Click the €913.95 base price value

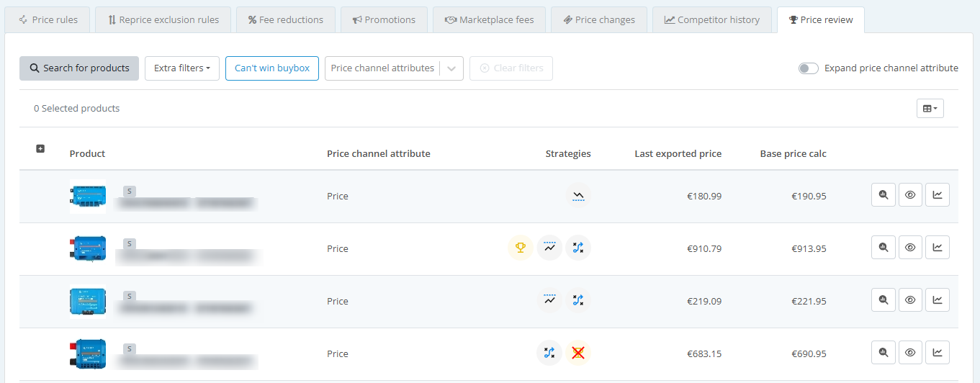point(809,248)
